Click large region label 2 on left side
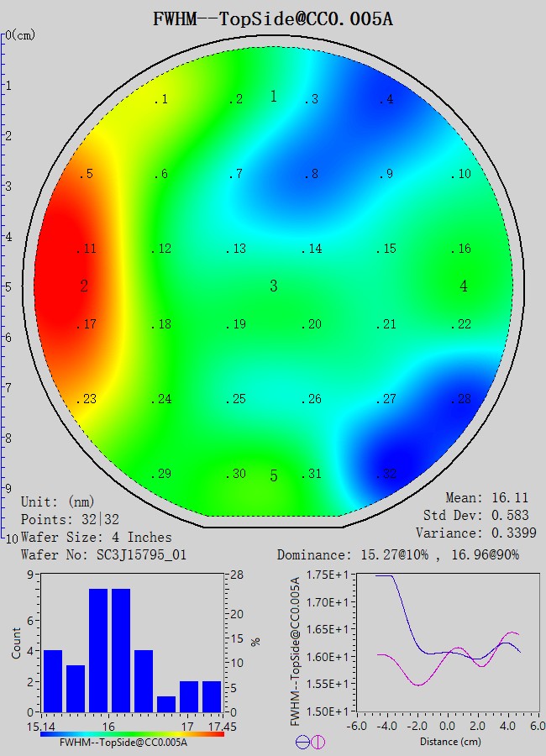The image size is (546, 756). [x=84, y=286]
